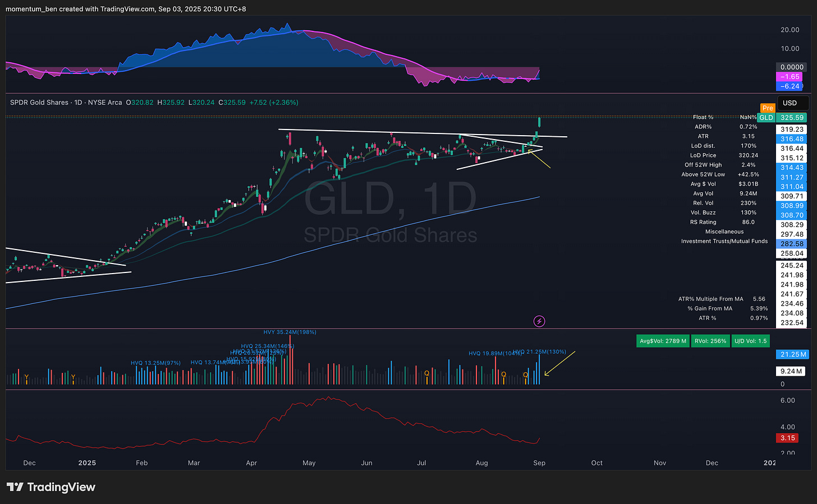Click the blue 21.25M volume label
This screenshot has height=504, width=817.
point(793,354)
